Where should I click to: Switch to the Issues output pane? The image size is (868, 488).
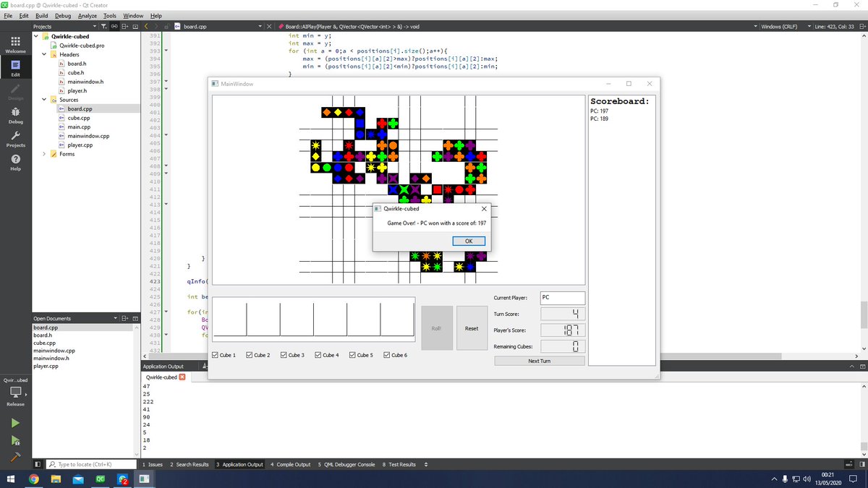click(x=153, y=464)
